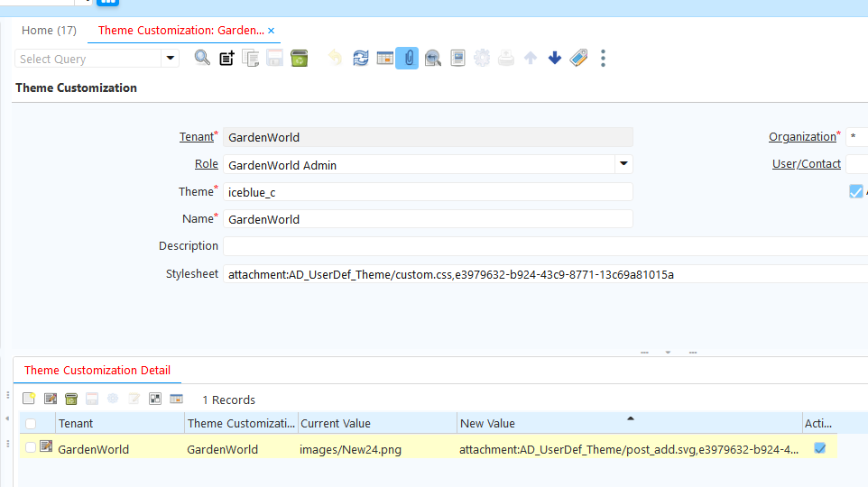Image resolution: width=868 pixels, height=487 pixels.
Task: Click the Role field label link
Action: tap(207, 164)
